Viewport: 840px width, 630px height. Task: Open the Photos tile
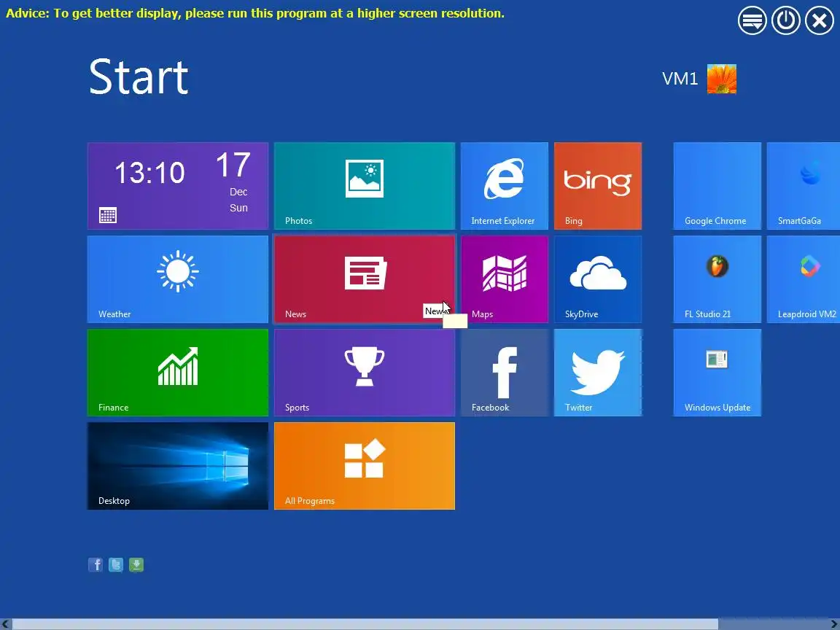click(365, 186)
